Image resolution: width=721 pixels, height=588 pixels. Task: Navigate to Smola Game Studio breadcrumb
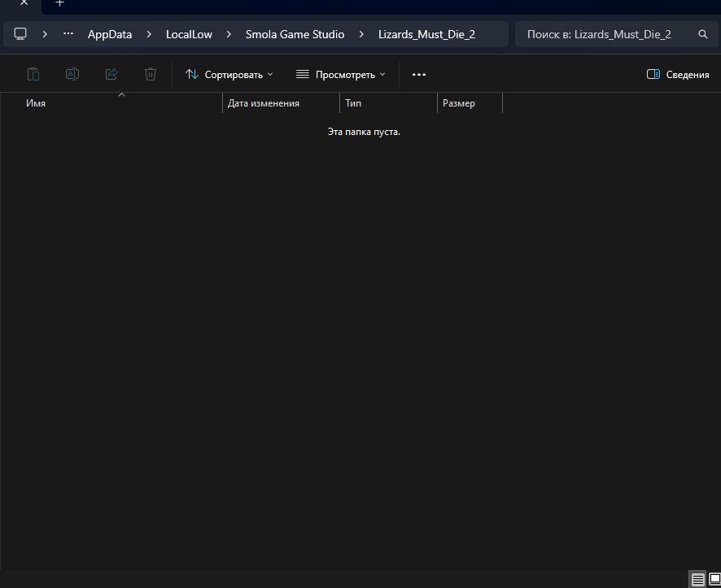pos(295,34)
